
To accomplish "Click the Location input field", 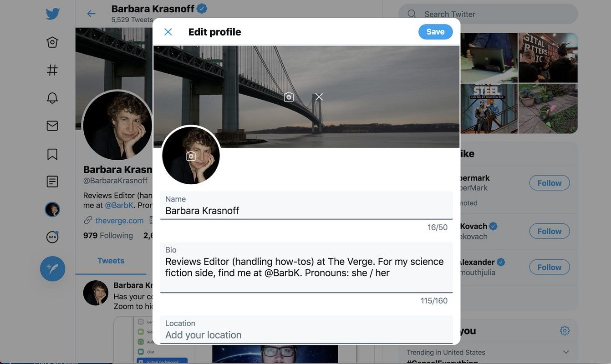I will [x=306, y=335].
